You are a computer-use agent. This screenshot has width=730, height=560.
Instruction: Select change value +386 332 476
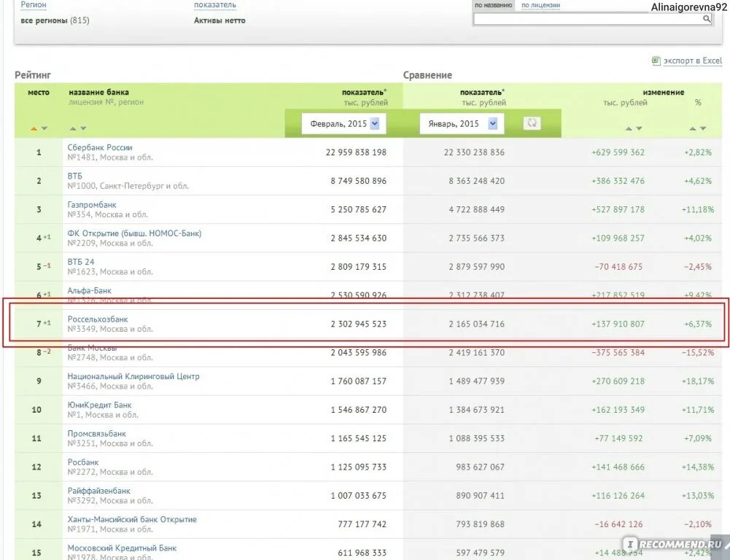[x=618, y=181]
